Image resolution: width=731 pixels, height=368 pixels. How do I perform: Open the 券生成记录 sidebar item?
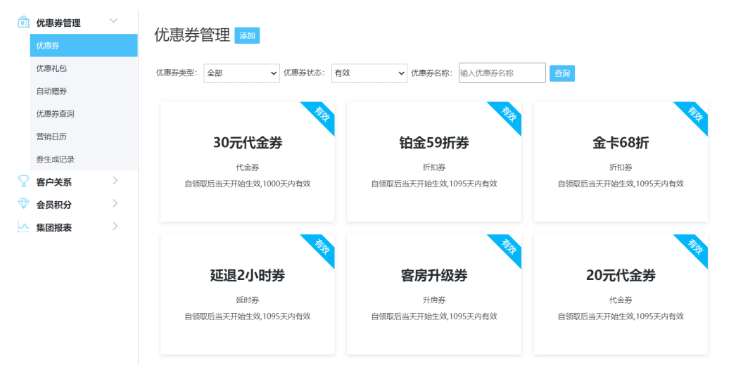[x=83, y=159]
